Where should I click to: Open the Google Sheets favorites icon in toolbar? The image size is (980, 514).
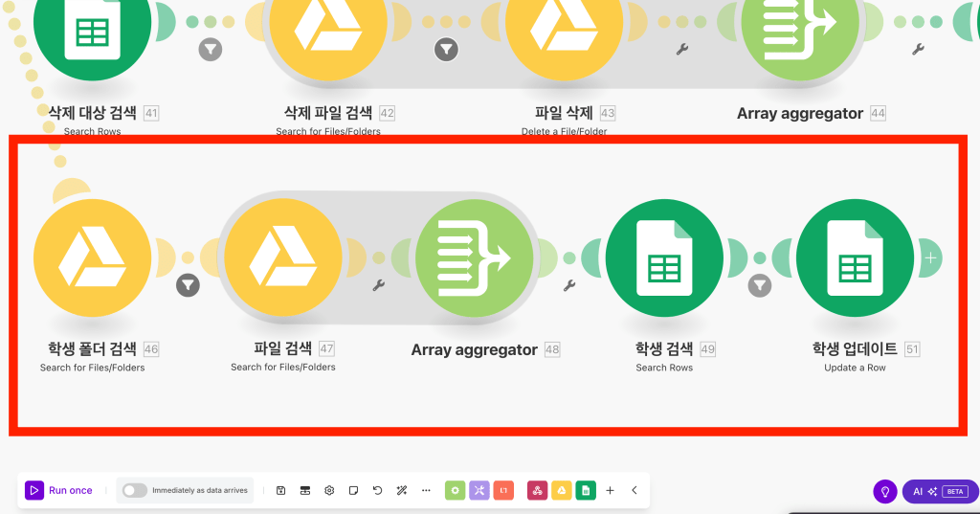click(586, 491)
